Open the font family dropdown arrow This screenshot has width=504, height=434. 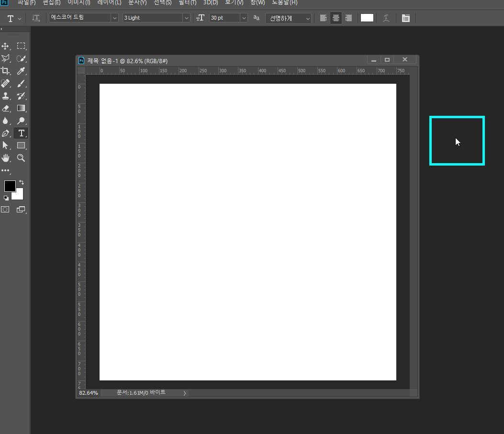[115, 18]
